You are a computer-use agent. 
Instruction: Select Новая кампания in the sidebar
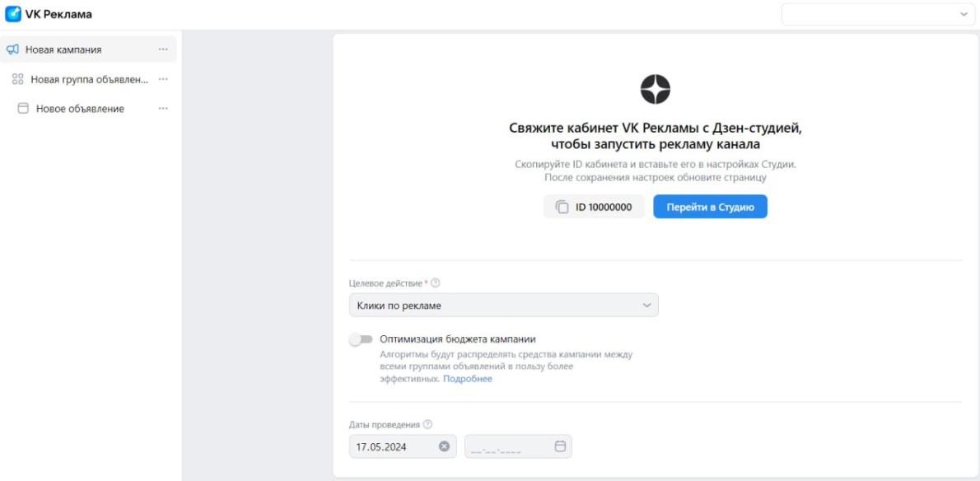coord(88,49)
